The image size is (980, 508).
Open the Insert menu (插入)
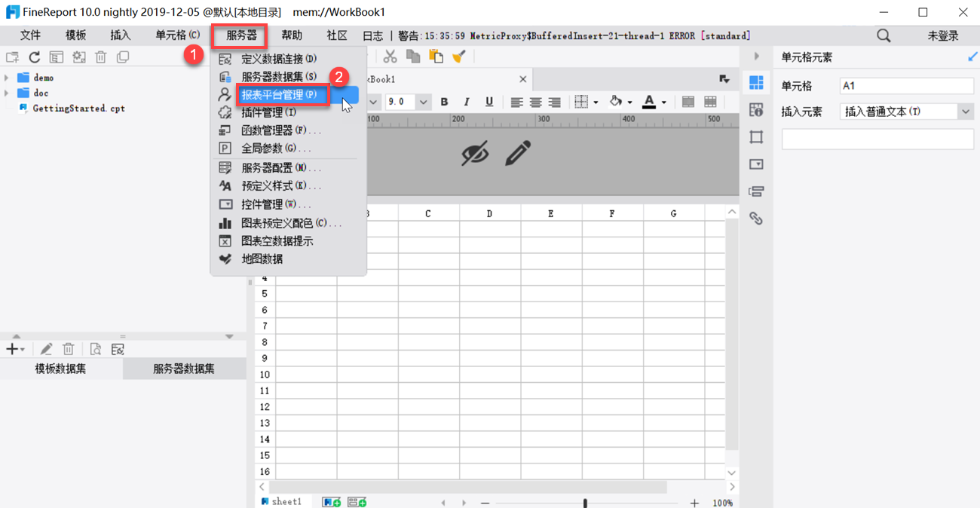[x=121, y=35]
